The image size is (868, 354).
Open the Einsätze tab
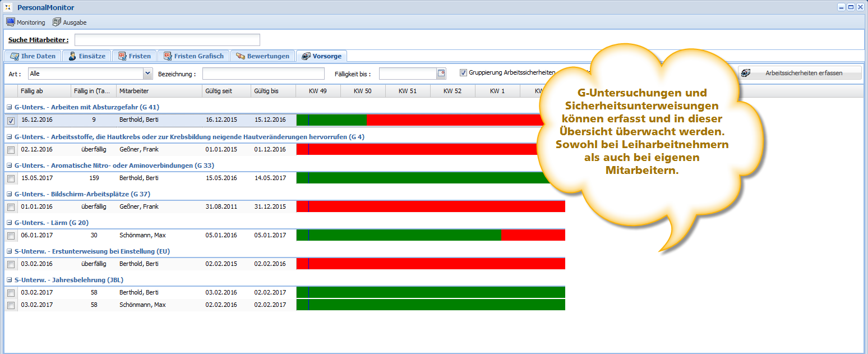point(86,56)
